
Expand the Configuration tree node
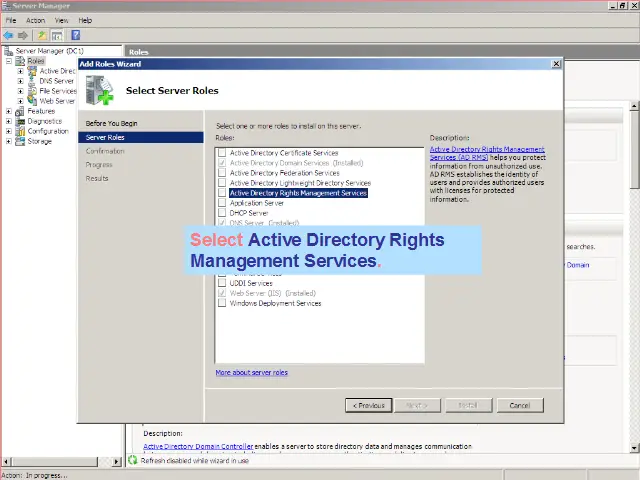click(8, 131)
